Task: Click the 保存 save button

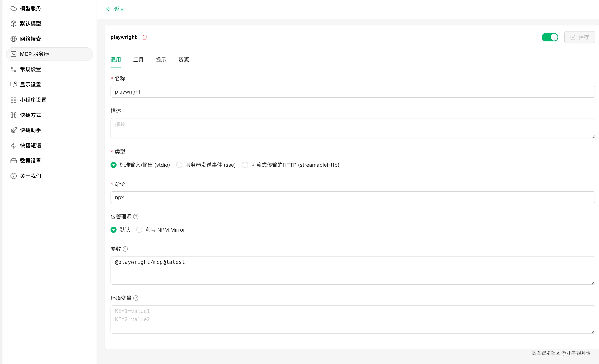Action: 580,37
